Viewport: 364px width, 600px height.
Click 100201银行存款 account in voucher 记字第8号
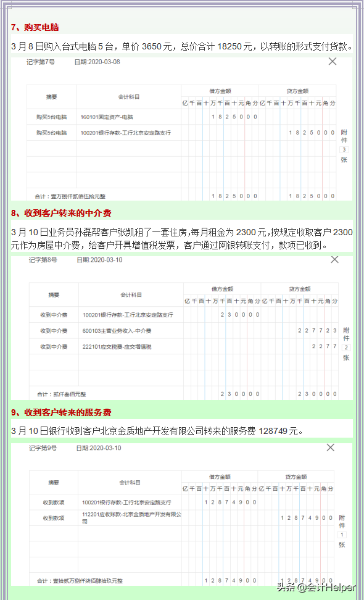(x=128, y=315)
